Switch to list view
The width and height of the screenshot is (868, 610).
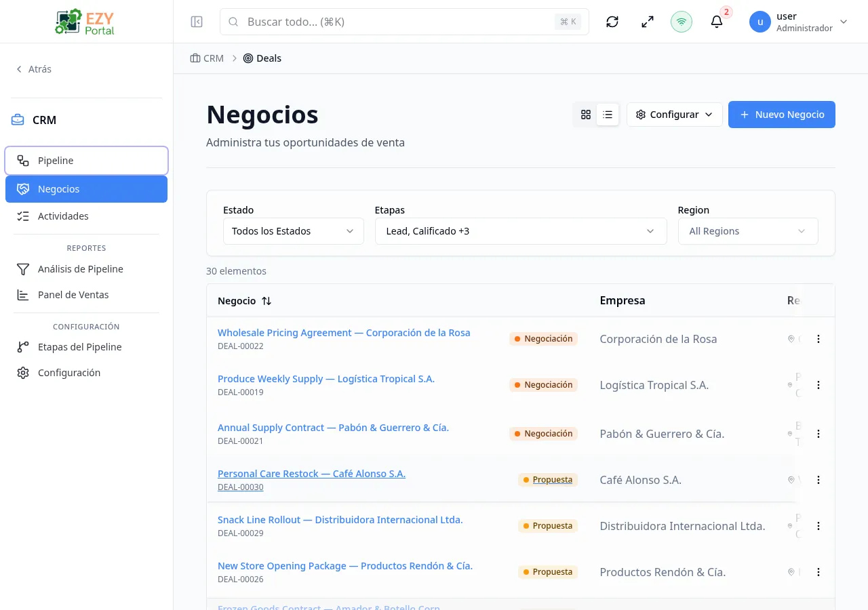[x=608, y=115]
